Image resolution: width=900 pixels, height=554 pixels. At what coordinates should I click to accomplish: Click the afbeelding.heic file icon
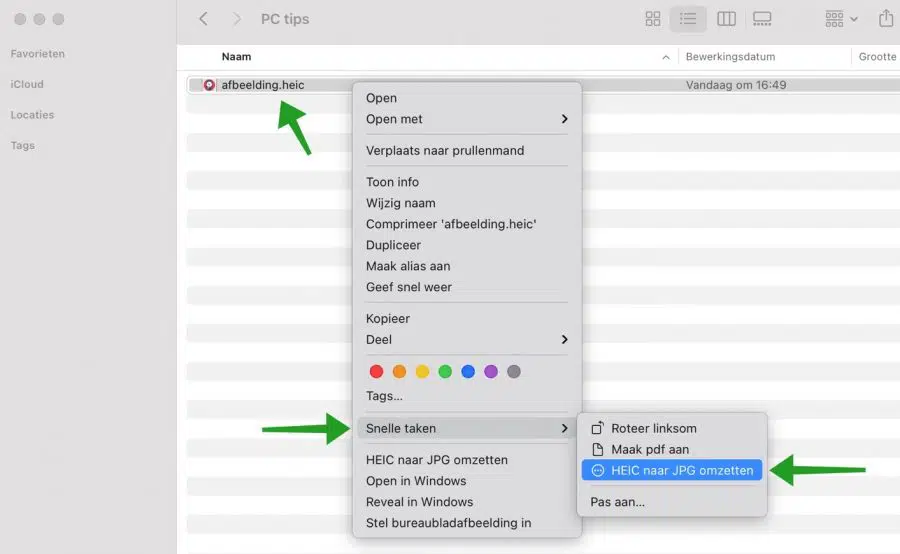pyautogui.click(x=209, y=85)
